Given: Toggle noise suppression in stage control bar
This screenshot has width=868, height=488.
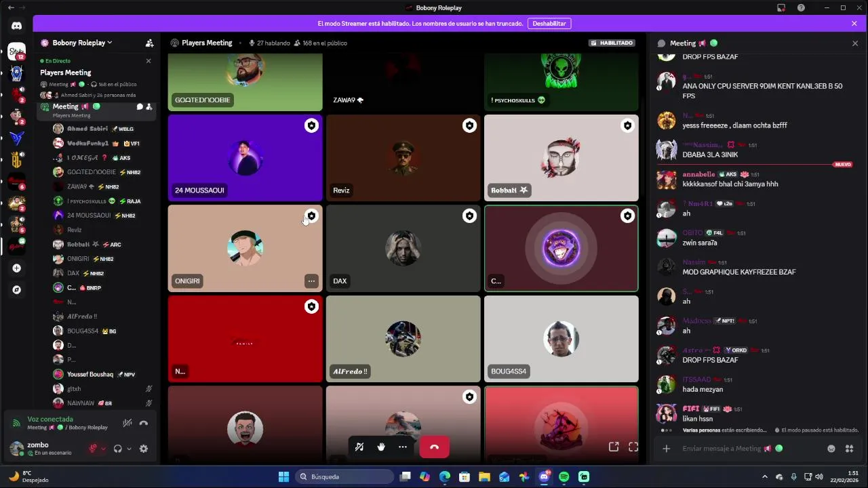Looking at the screenshot, I should (359, 447).
